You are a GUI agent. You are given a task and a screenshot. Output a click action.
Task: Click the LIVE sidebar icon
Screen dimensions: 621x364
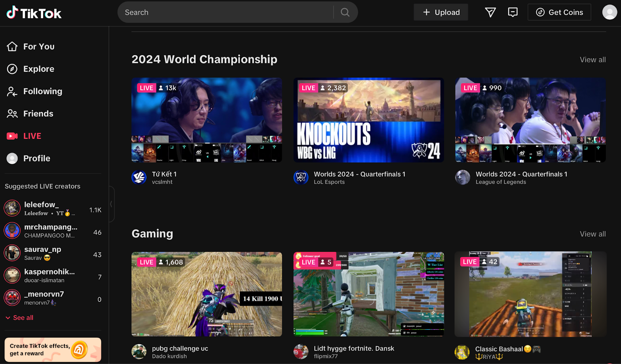click(12, 136)
